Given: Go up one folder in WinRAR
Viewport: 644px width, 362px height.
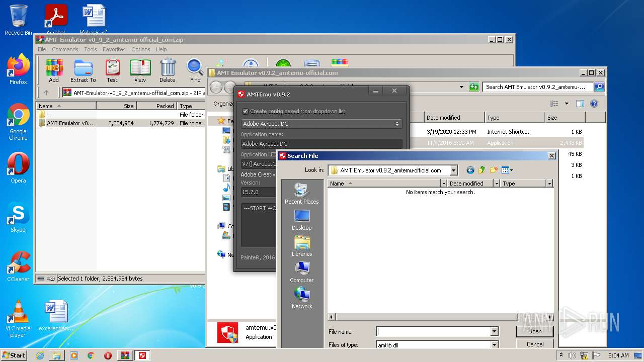Looking at the screenshot, I should click(46, 93).
